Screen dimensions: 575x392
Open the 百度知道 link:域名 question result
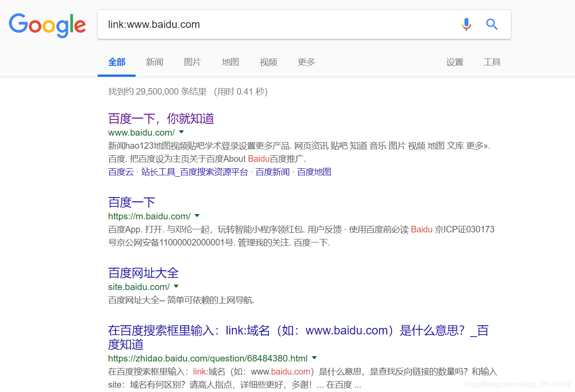point(298,337)
